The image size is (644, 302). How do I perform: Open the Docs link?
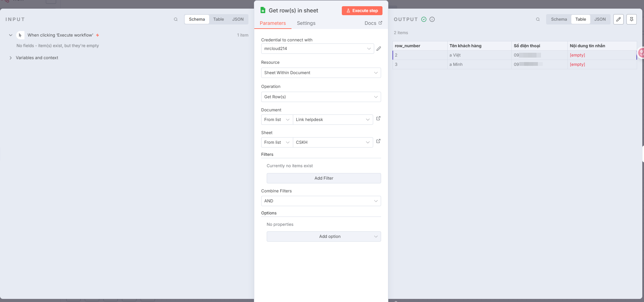[373, 23]
